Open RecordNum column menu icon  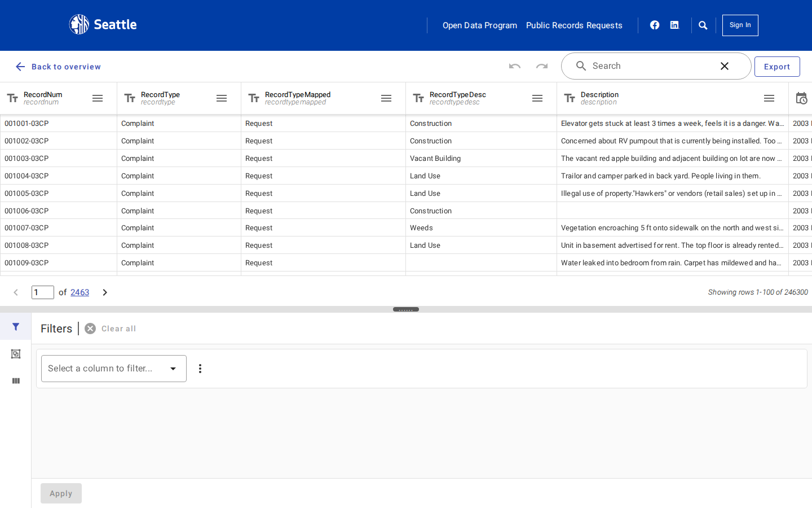pos(98,98)
